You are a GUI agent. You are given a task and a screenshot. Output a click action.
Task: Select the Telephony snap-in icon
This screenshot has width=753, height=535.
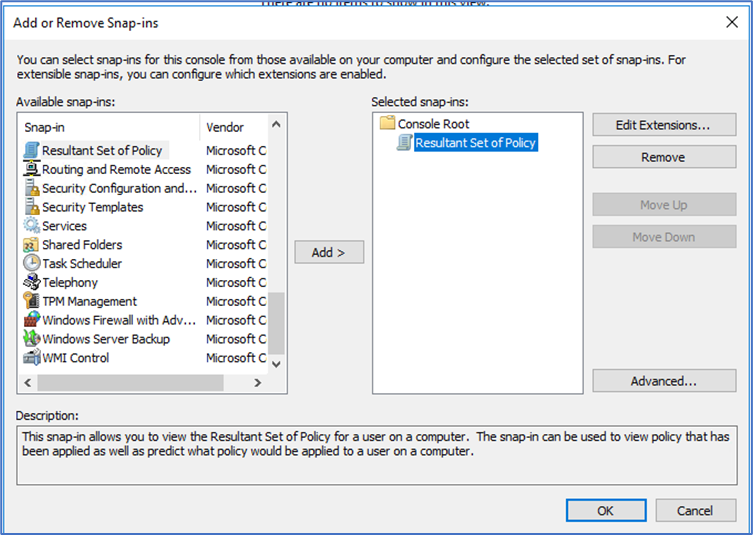coord(31,283)
